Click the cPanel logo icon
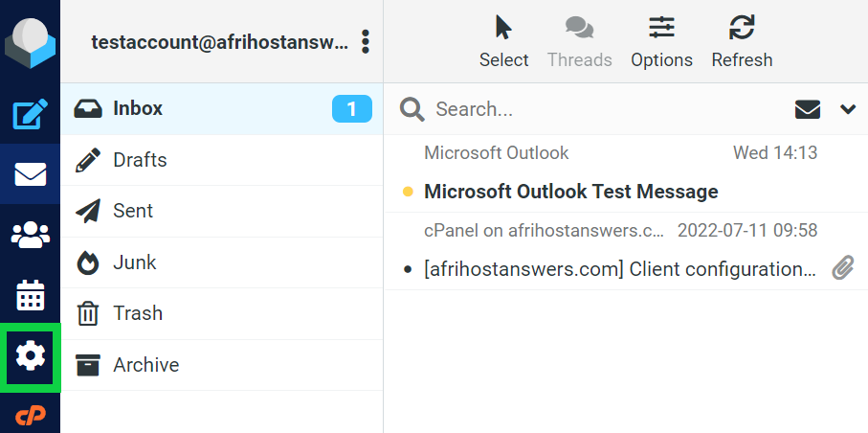Image resolution: width=868 pixels, height=433 pixels. coord(30,417)
